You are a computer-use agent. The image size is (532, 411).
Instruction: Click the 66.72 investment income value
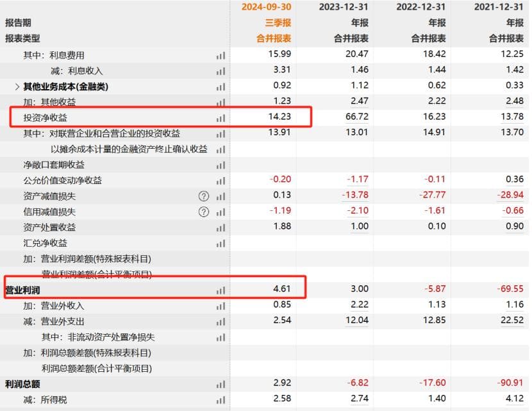point(356,117)
